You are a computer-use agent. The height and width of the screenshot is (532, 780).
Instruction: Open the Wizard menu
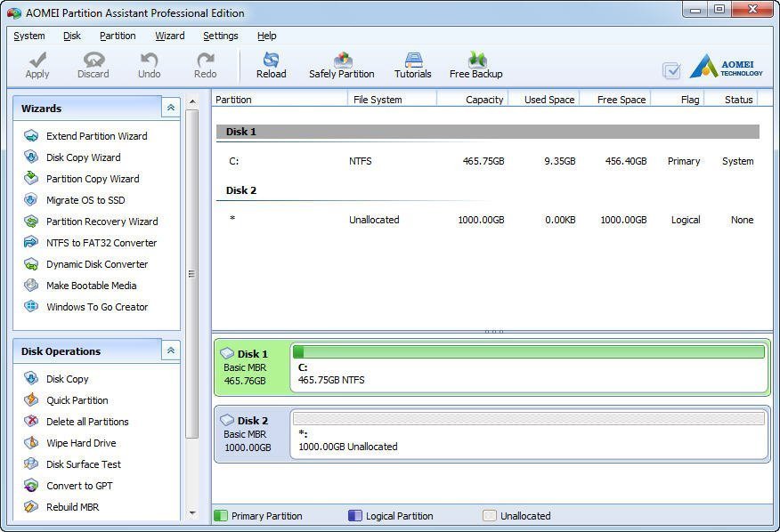click(x=170, y=36)
